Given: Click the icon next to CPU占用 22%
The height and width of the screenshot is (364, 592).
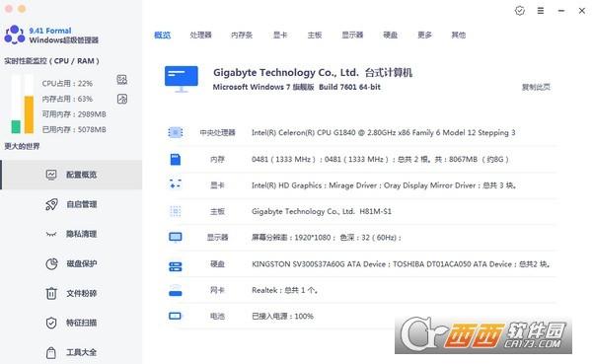Looking at the screenshot, I should (122, 80).
